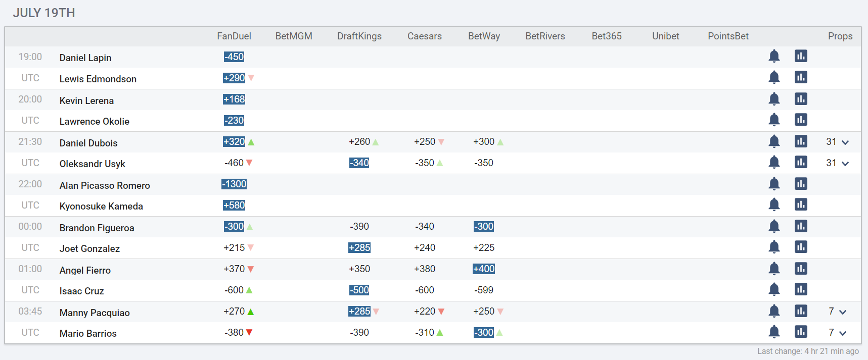The width and height of the screenshot is (868, 360).
Task: Set alert bell for Kyonosuke Kameda
Action: 774,204
